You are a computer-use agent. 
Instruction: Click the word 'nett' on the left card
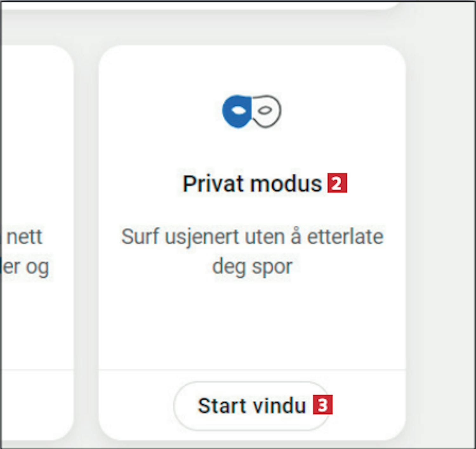pyautogui.click(x=25, y=237)
